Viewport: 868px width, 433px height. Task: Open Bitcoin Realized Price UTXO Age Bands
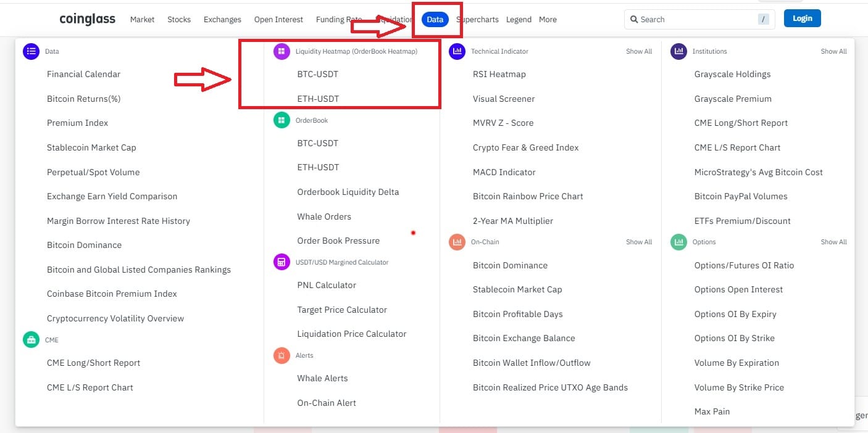pos(550,387)
